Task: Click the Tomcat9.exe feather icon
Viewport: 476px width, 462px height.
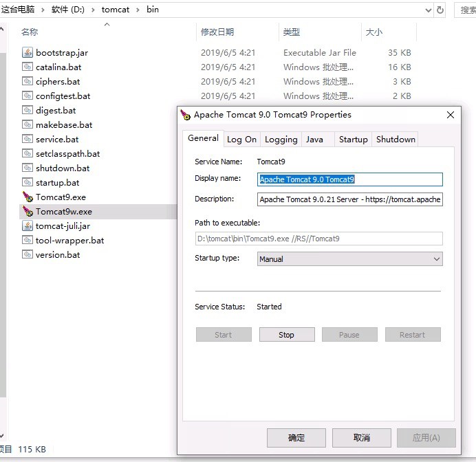Action: click(28, 197)
